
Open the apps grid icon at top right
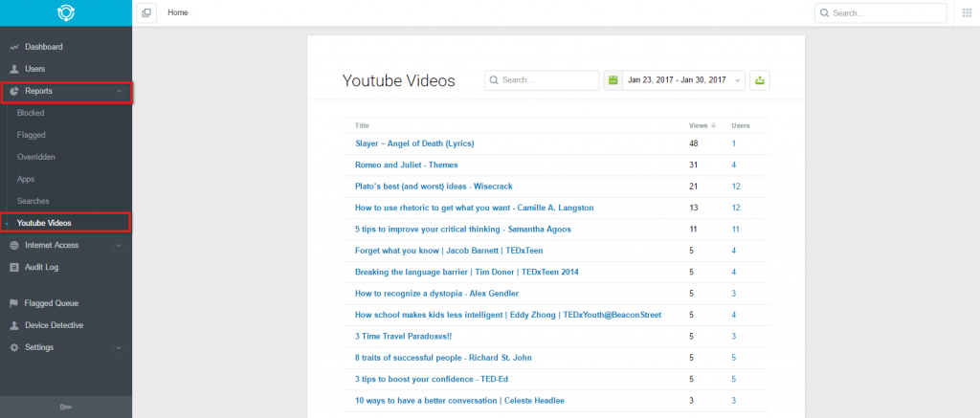point(967,13)
